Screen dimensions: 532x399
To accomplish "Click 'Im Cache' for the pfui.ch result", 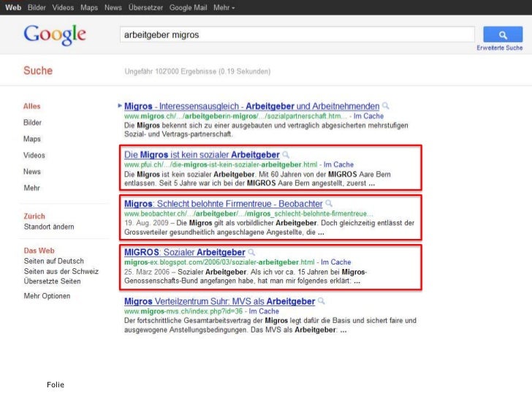I will pyautogui.click(x=338, y=164).
